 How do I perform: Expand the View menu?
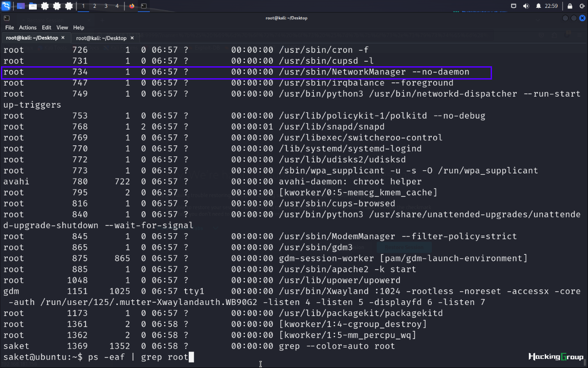(62, 28)
